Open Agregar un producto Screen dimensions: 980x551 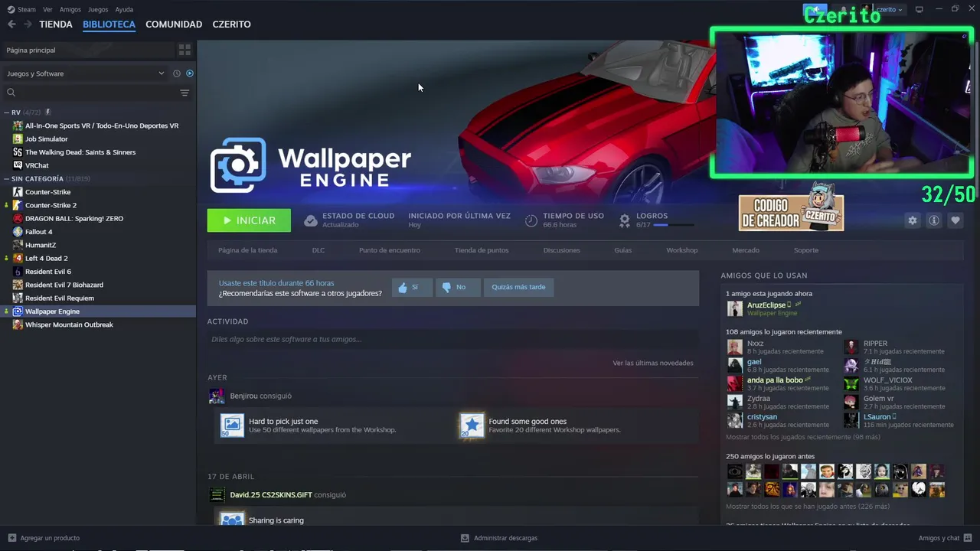pos(44,538)
